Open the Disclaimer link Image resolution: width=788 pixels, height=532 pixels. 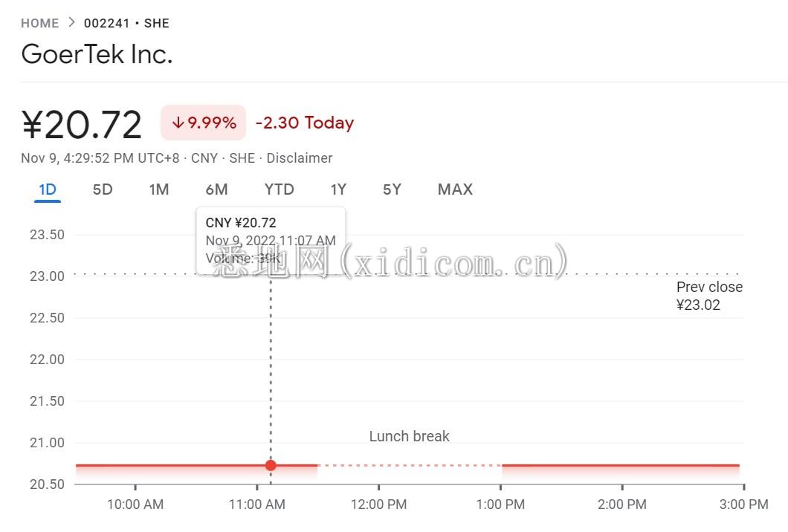300,158
